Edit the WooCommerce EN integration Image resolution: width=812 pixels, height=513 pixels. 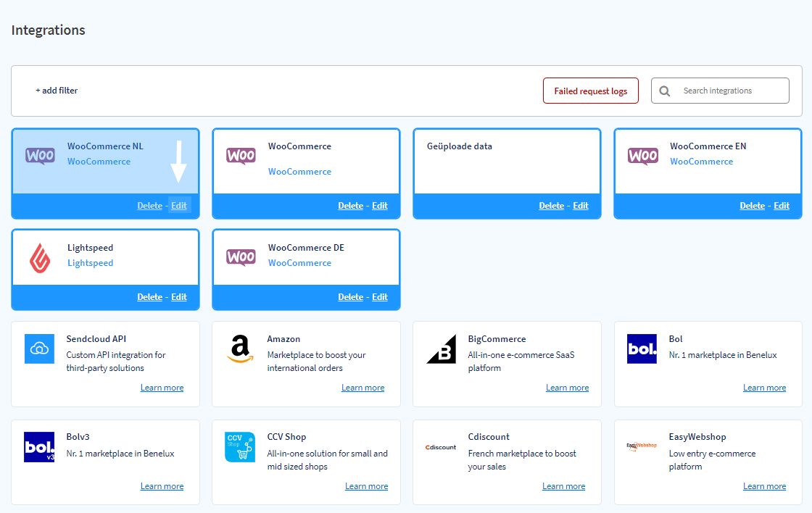click(782, 206)
